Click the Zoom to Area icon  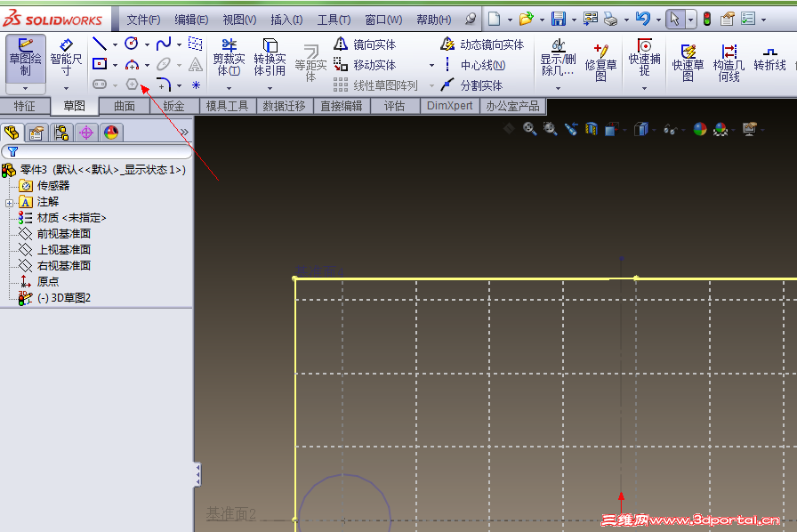coord(550,129)
